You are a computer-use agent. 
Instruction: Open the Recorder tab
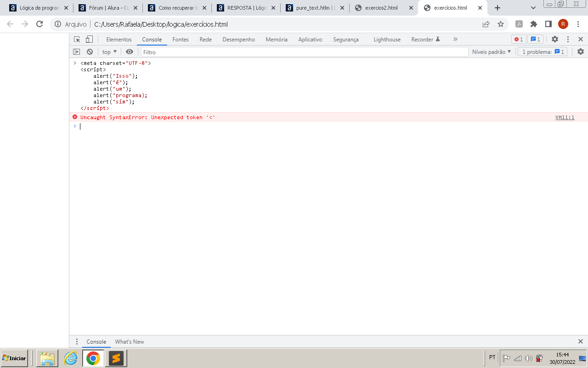425,40
